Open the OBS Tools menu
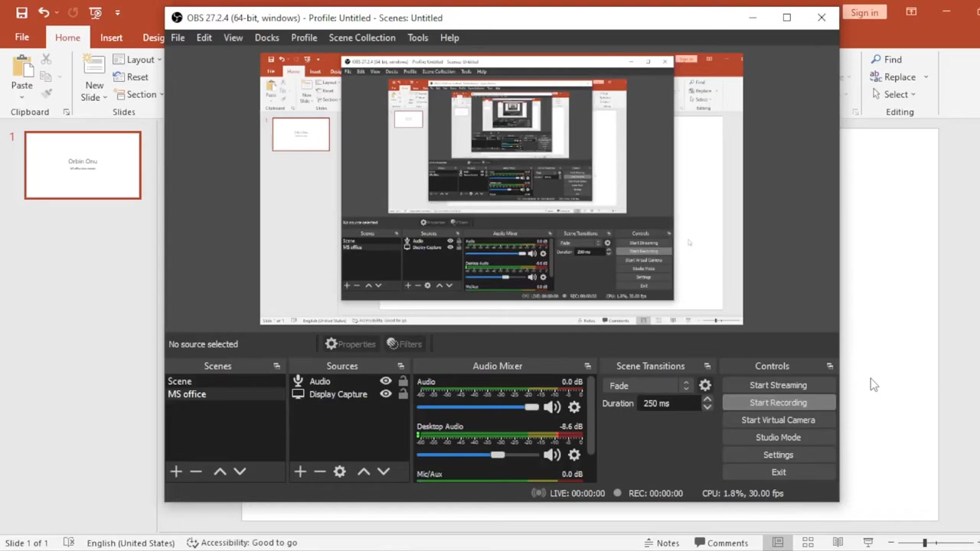 pos(418,37)
